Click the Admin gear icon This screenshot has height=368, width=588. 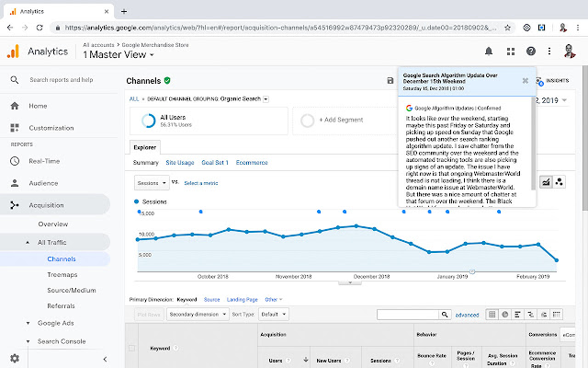pos(14,358)
